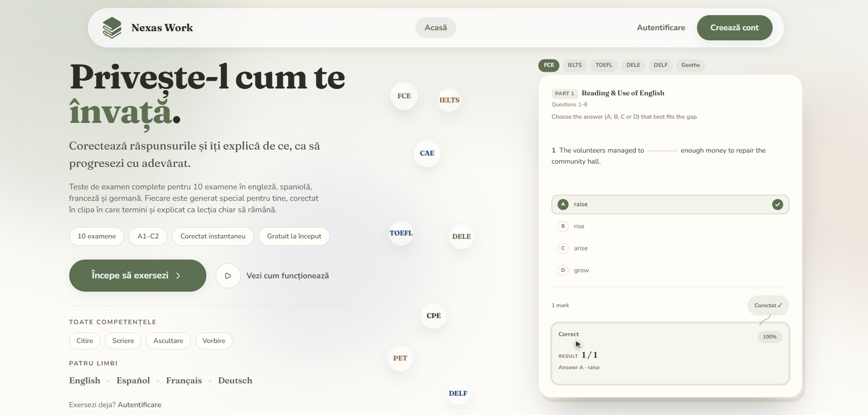Click the CPE floating exam badge

[x=433, y=315]
